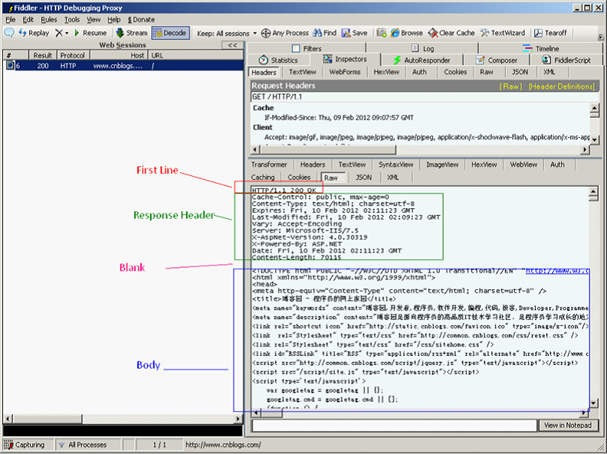Select response ImageView tab
The image size is (607, 454).
[x=442, y=164]
